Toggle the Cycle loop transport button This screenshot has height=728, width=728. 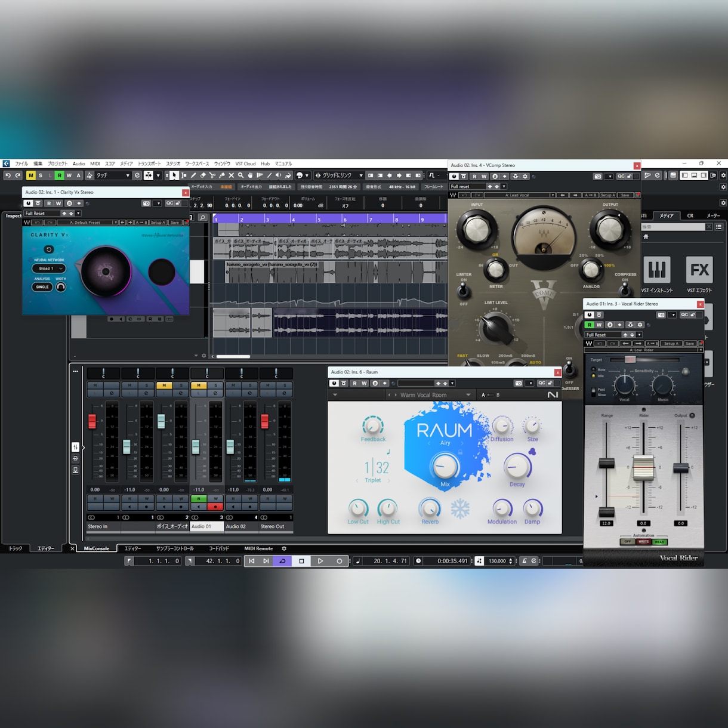(x=282, y=561)
